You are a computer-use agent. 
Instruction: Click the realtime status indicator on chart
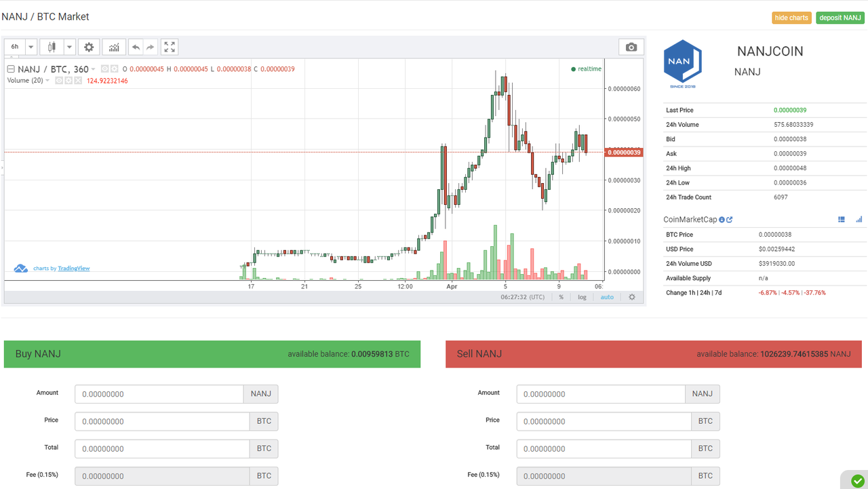(586, 69)
